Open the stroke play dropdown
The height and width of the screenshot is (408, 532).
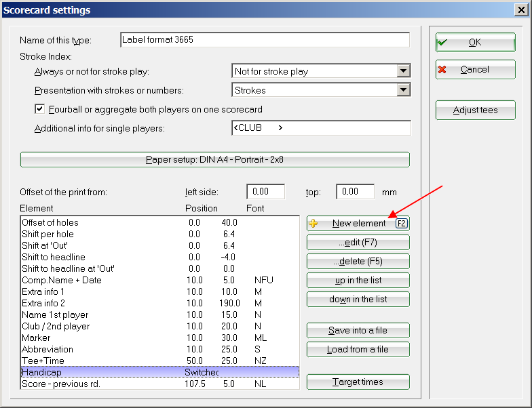pos(404,71)
